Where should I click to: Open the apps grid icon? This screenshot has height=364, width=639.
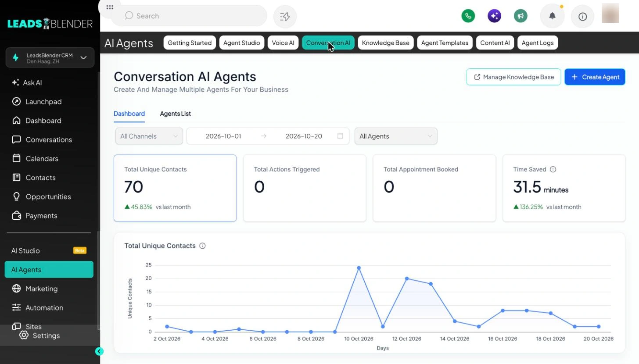110,7
